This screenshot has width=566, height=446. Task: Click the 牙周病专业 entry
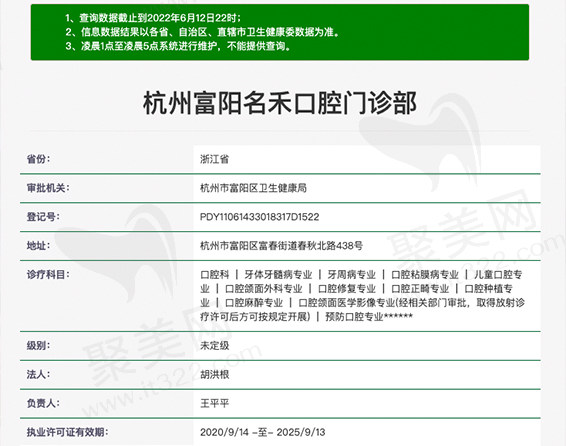pyautogui.click(x=352, y=275)
